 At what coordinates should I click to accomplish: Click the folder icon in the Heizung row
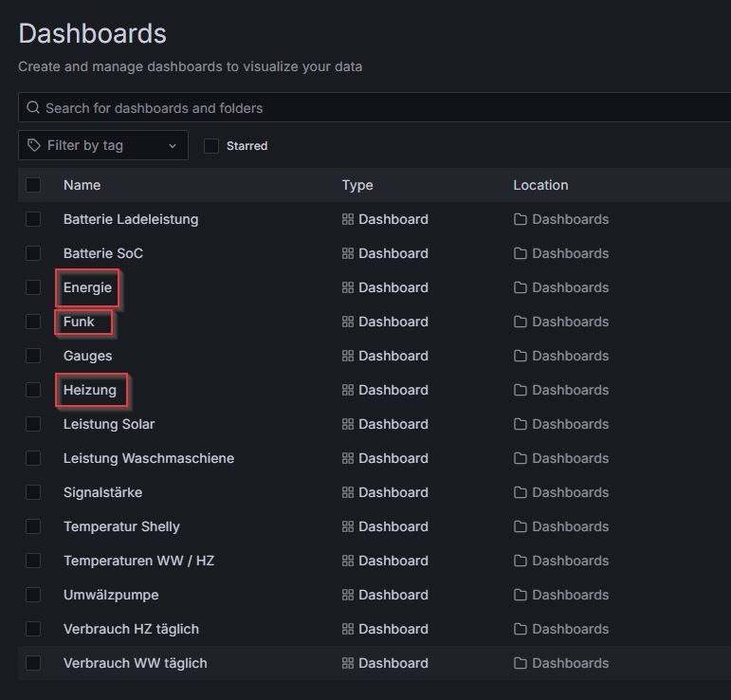[x=521, y=390]
